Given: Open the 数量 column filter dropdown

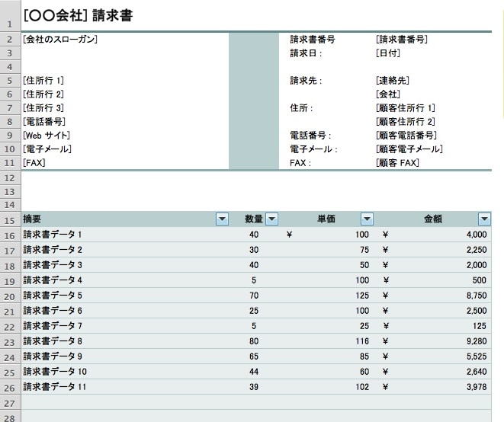Looking at the screenshot, I should coord(272,219).
